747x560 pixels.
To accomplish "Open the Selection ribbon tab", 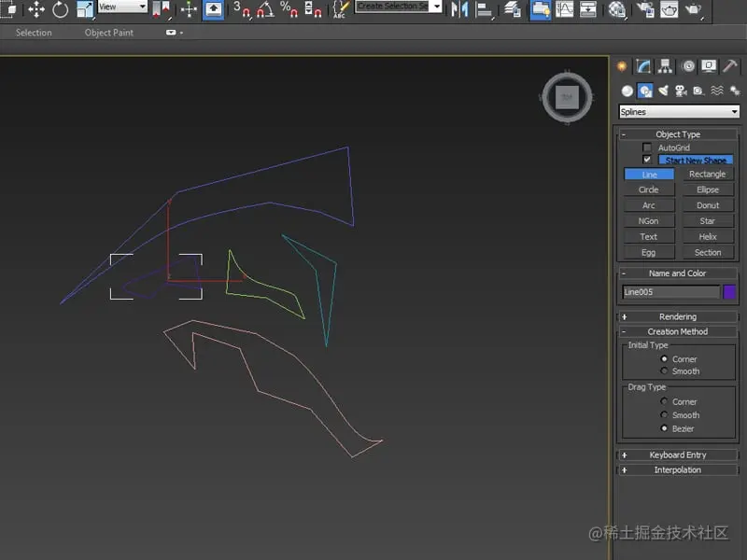I will click(34, 33).
